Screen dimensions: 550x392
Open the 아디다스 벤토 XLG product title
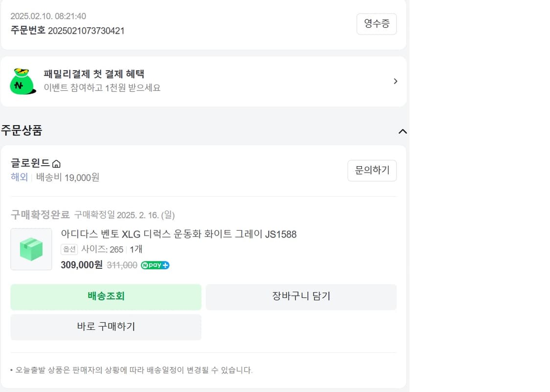coord(178,234)
